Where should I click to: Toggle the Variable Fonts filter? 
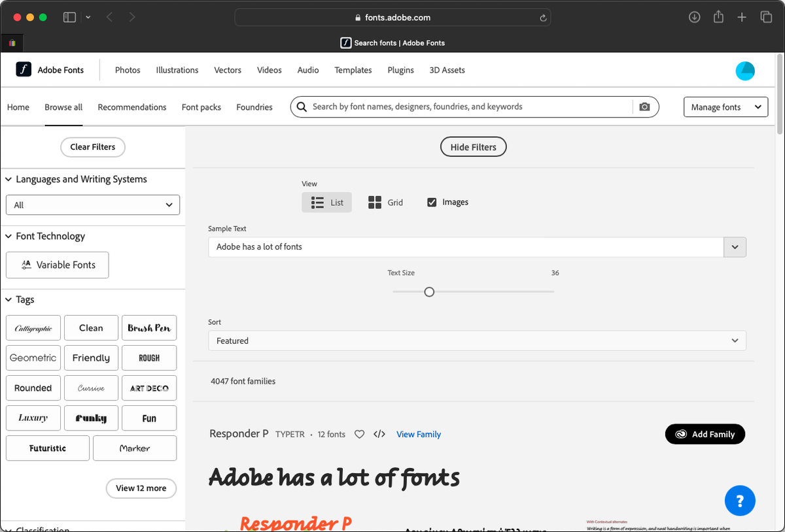coord(57,265)
